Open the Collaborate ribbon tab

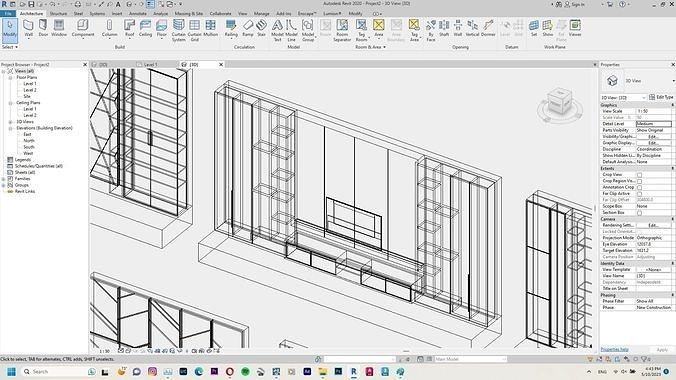pos(220,14)
